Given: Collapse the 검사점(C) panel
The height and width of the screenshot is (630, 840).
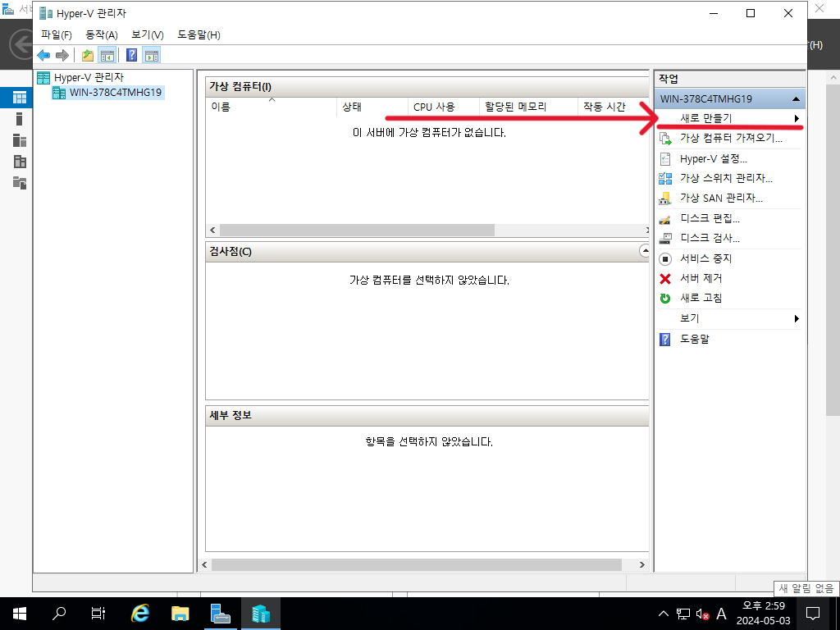Looking at the screenshot, I should [645, 251].
